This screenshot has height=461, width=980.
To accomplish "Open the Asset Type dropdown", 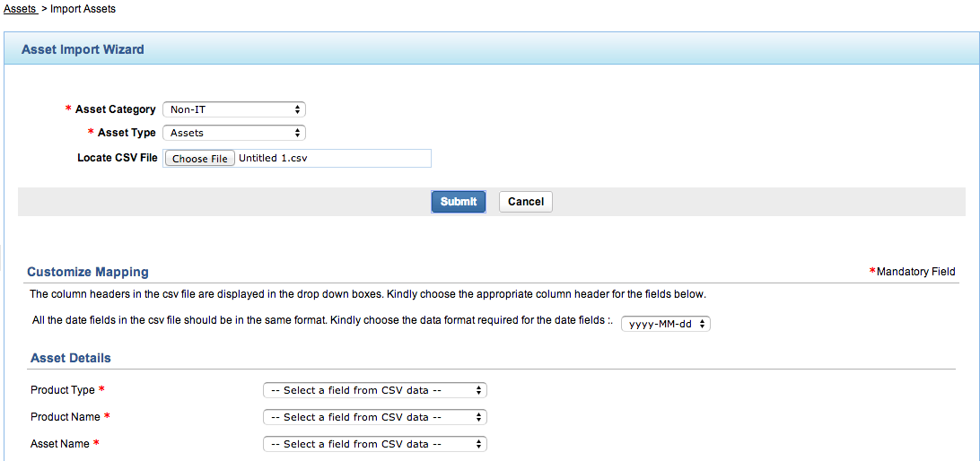I will coord(233,133).
